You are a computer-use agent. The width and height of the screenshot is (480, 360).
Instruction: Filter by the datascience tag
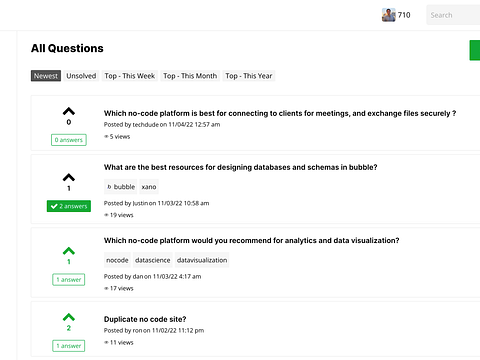(x=153, y=260)
